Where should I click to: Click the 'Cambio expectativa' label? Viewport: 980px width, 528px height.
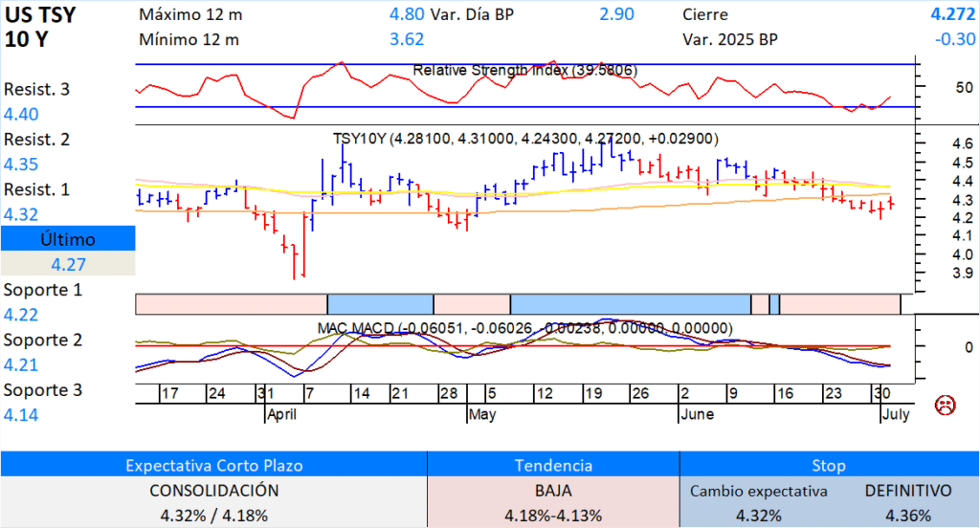click(x=758, y=491)
